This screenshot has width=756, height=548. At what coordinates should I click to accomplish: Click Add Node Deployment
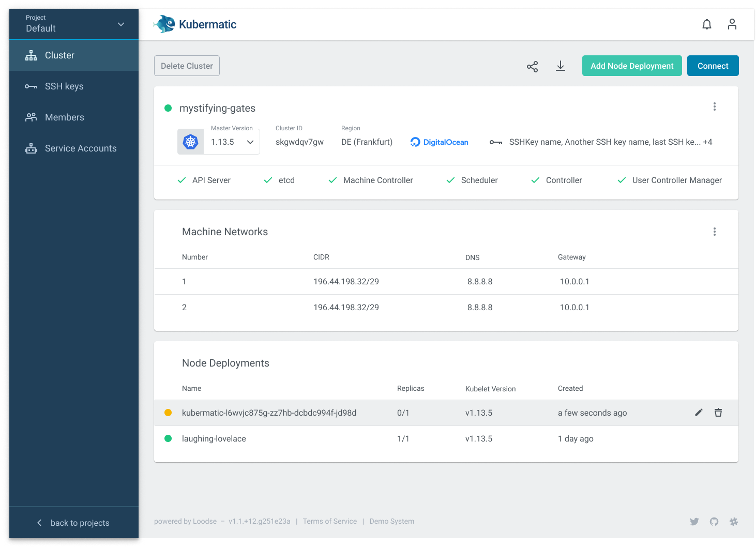(632, 66)
